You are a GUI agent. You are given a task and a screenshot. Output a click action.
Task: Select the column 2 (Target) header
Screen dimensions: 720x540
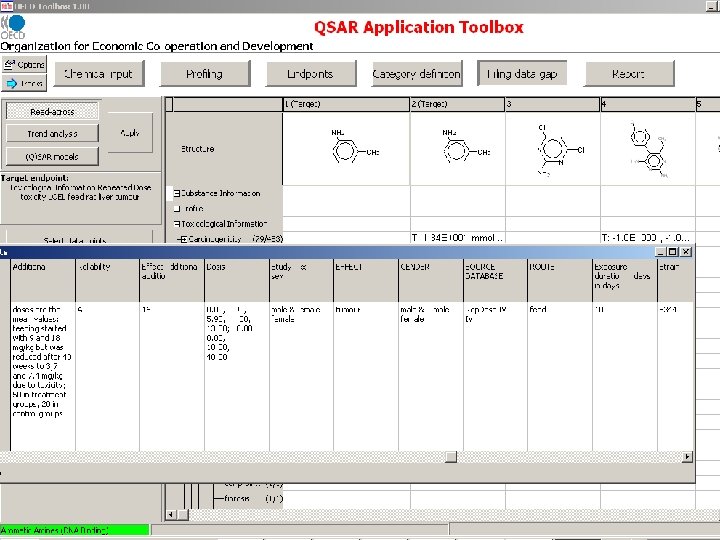pos(457,104)
